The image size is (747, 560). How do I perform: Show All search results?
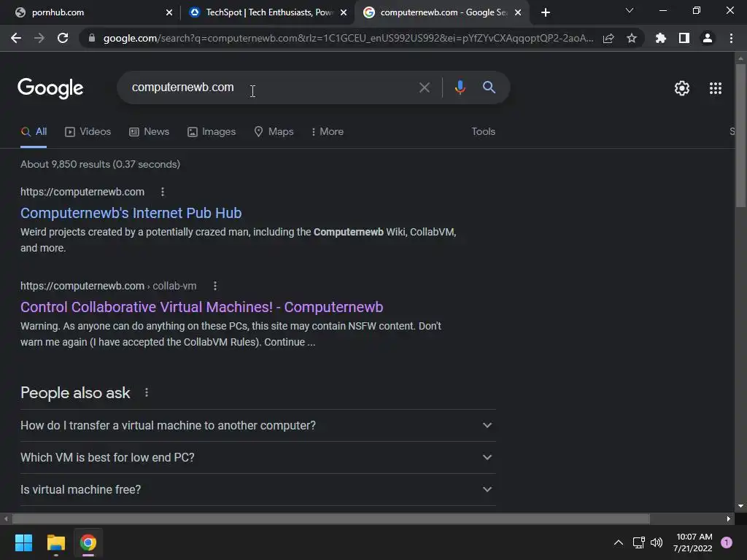[34, 132]
